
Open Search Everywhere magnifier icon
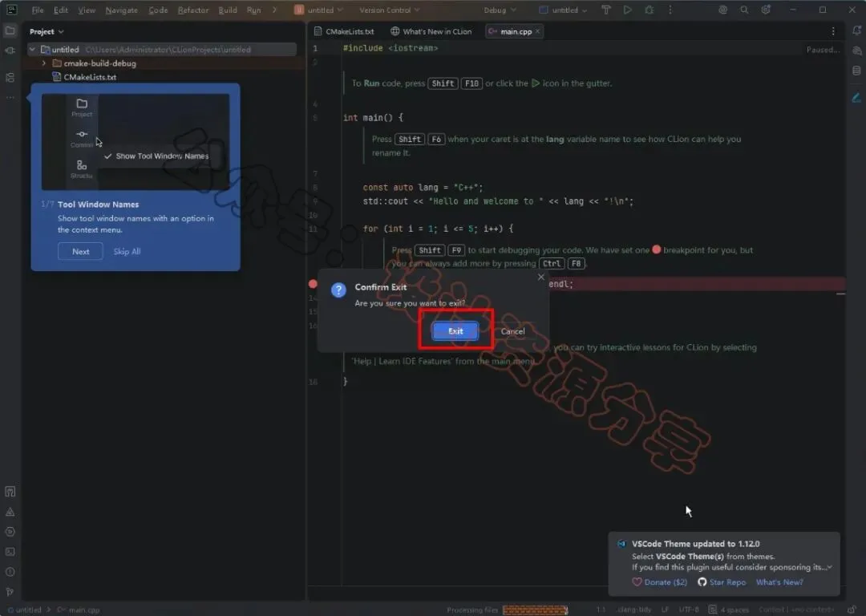744,10
